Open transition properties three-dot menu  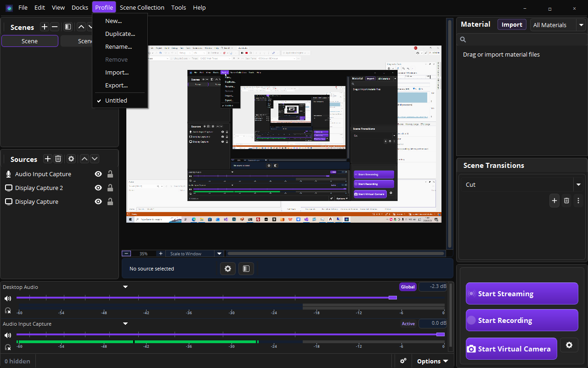pos(578,201)
